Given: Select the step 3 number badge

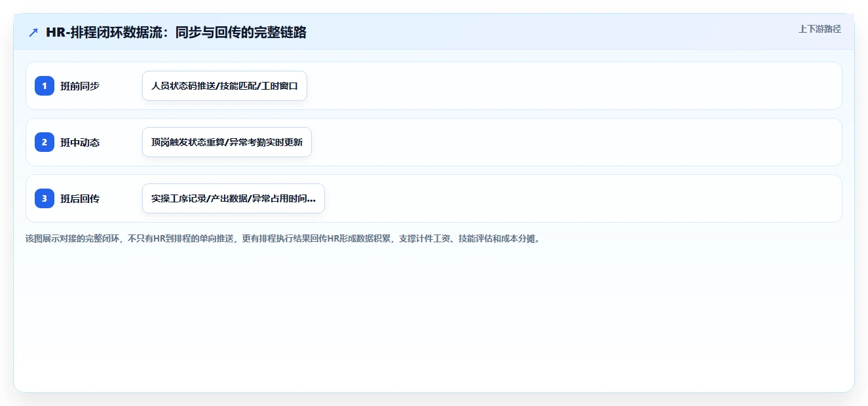Looking at the screenshot, I should 45,198.
